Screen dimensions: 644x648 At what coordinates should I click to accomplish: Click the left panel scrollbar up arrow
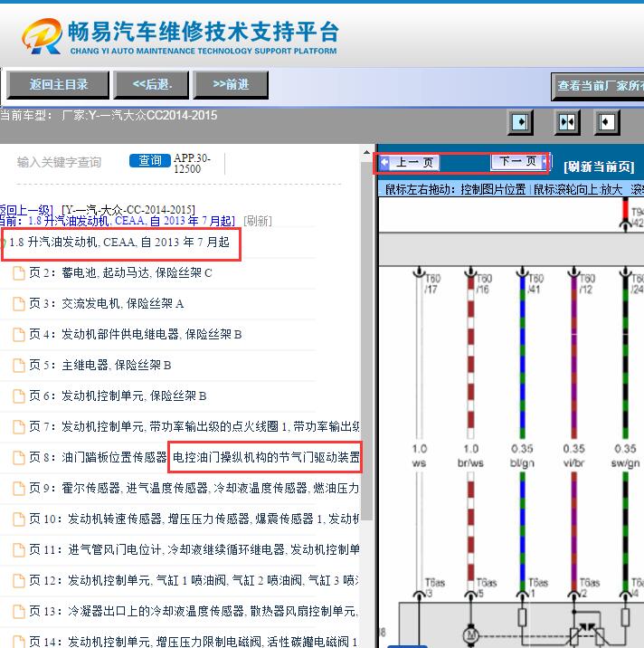tap(367, 153)
